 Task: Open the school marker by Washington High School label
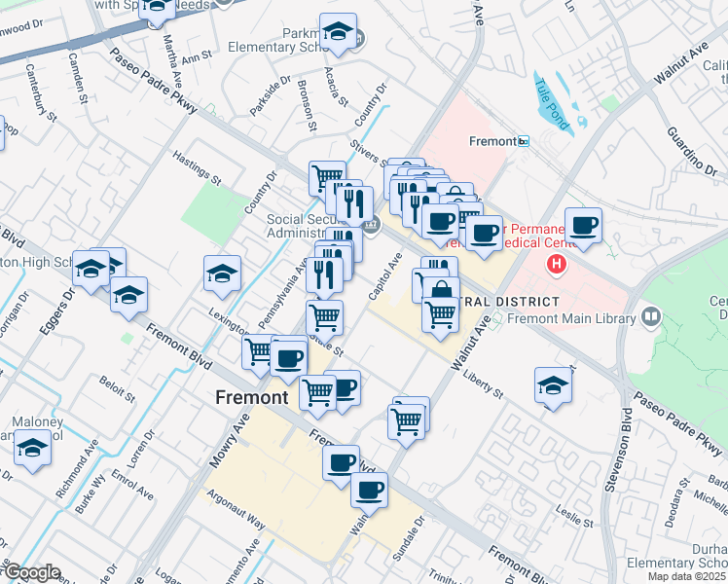pos(91,271)
